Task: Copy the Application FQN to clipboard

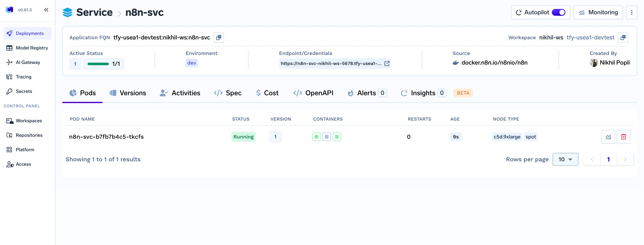Action: (218, 37)
